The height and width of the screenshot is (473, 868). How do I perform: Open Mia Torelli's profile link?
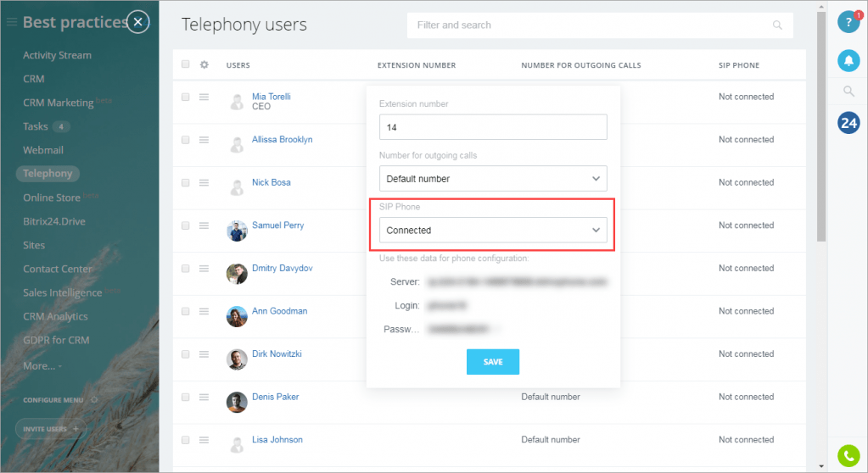pyautogui.click(x=272, y=97)
